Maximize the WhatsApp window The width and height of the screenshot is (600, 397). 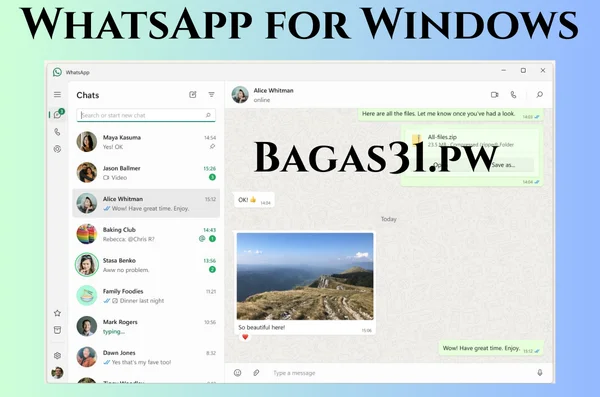click(523, 70)
